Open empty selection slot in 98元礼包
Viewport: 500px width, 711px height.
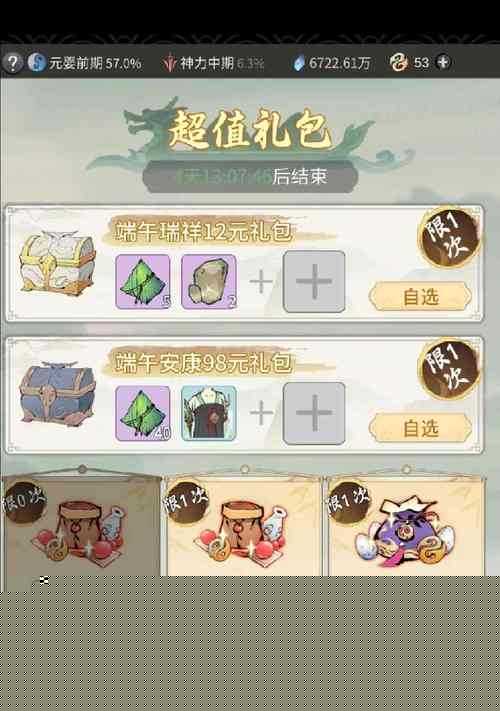[x=314, y=413]
